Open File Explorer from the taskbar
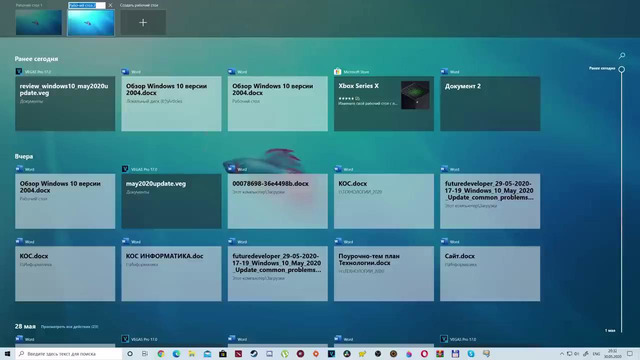Viewport: 640px width, 360px height. click(192, 354)
